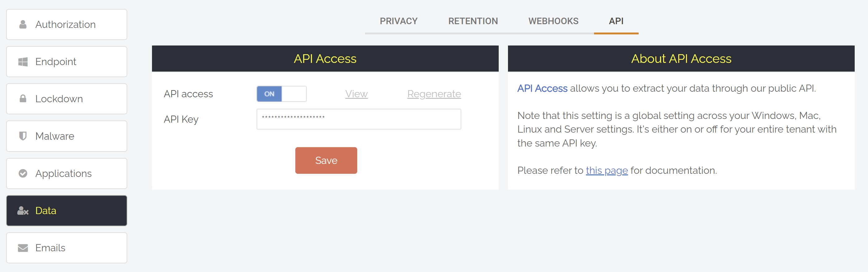Viewport: 868px width, 272px height.
Task: Click the Emails envelope icon
Action: pos(22,248)
